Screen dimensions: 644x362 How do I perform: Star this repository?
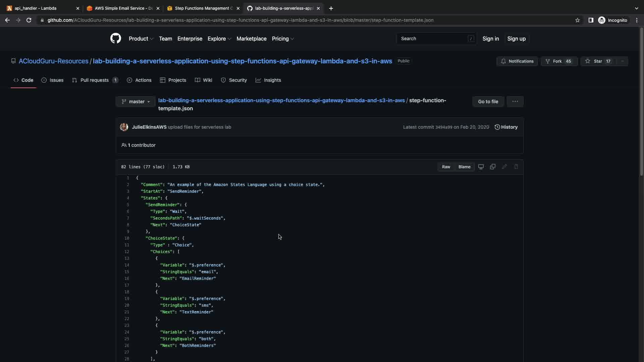coord(598,61)
